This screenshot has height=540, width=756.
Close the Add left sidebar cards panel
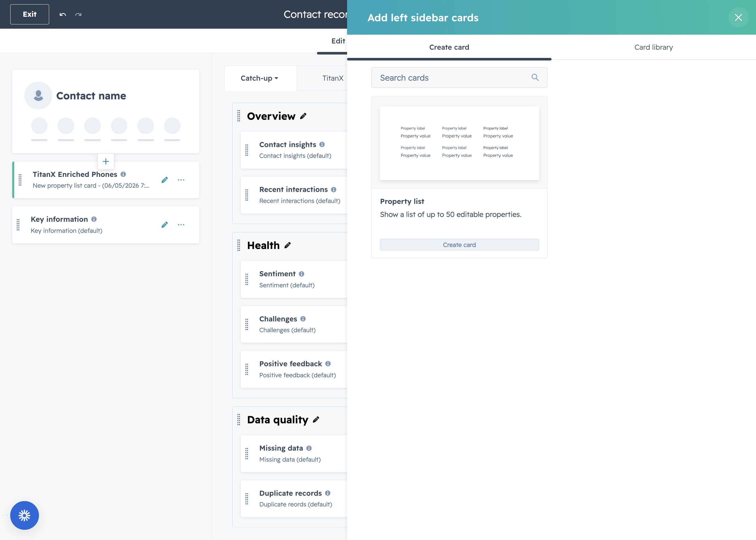(x=738, y=17)
